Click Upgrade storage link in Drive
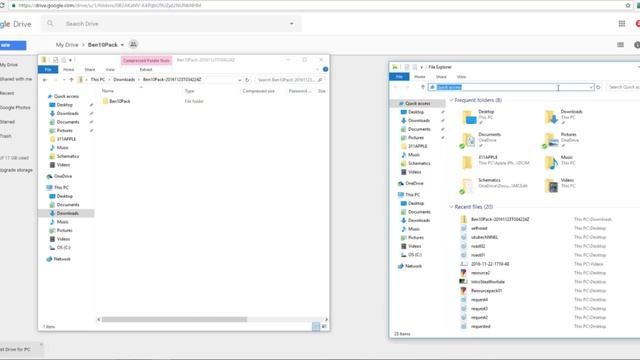The height and width of the screenshot is (360, 640). (x=16, y=170)
